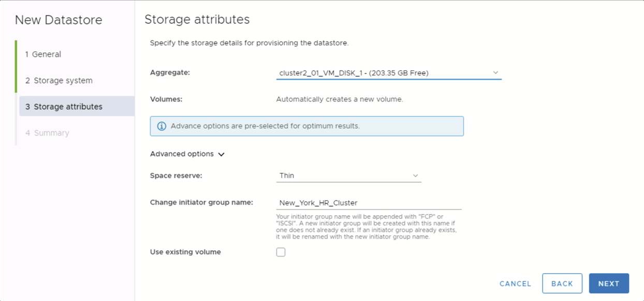Open the Aggregate selection field showing cluster2_01_VM_DISK_1

(x=383, y=73)
